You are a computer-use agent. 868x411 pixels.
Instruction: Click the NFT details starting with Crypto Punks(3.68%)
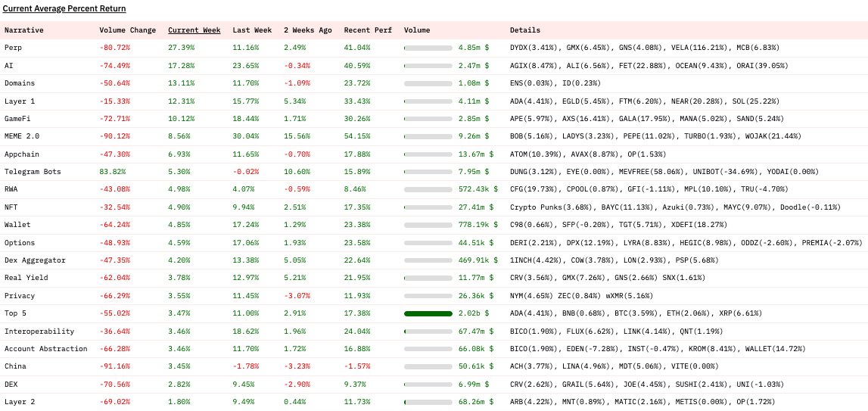pyautogui.click(x=675, y=207)
